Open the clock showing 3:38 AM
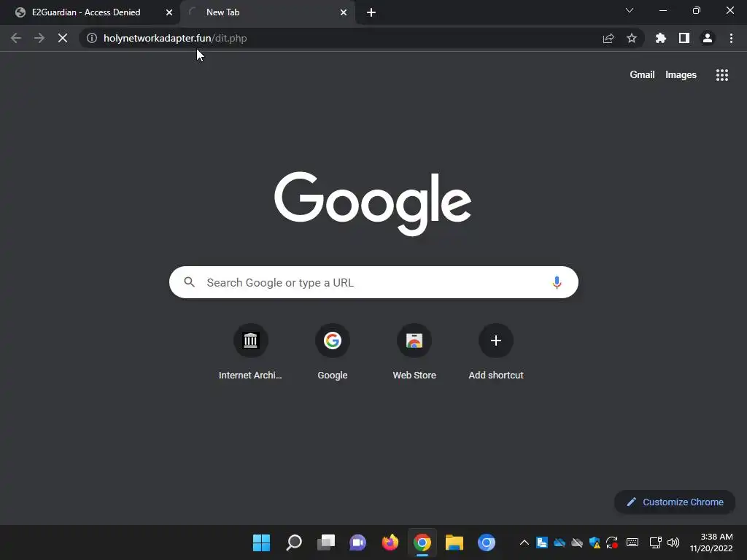 pos(711,542)
